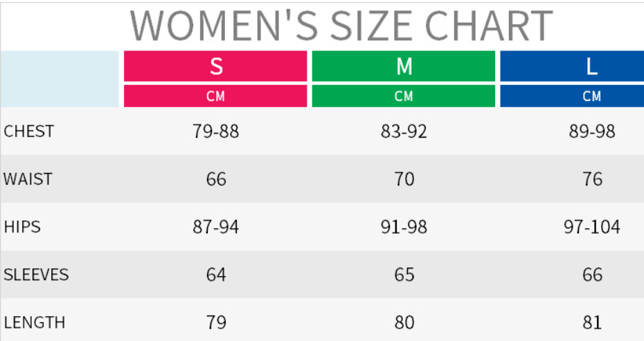Click the 80 length value for M

(x=404, y=322)
